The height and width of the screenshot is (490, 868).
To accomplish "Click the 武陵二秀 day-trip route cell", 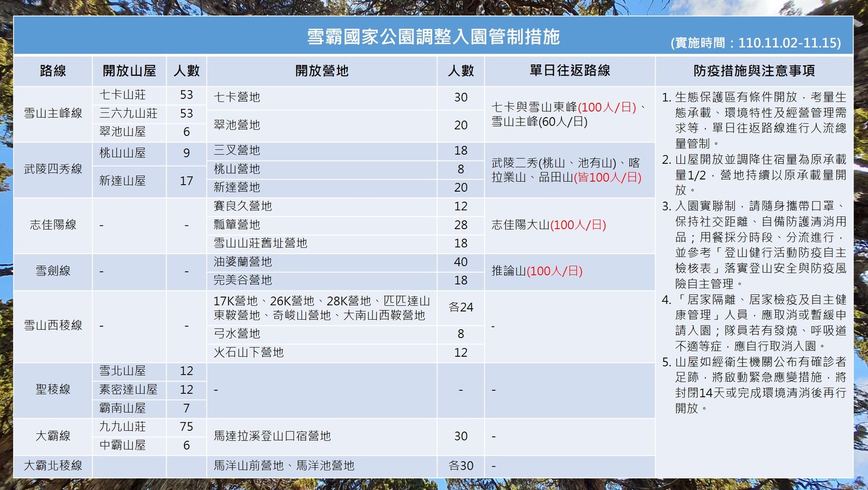I will click(x=569, y=170).
